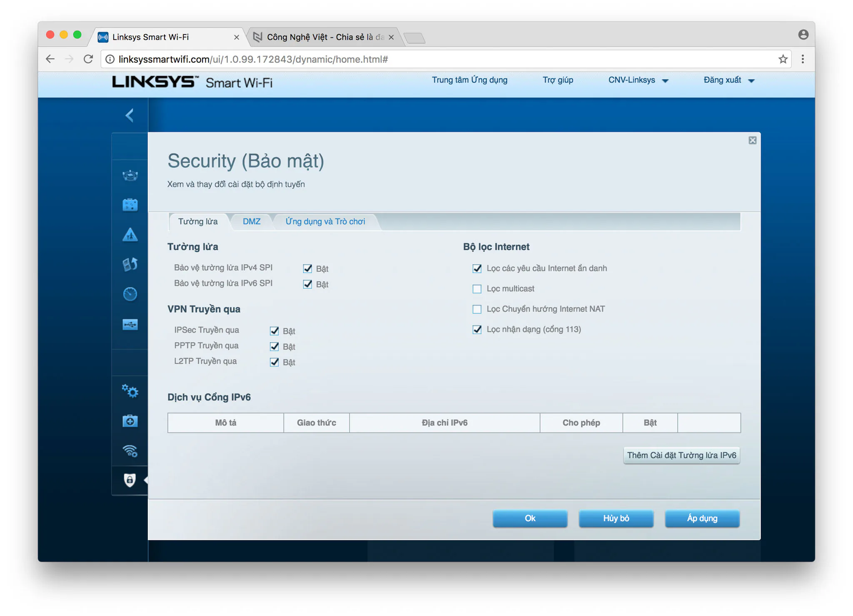The height and width of the screenshot is (616, 853).
Task: Switch to the DMZ tab
Action: [252, 221]
